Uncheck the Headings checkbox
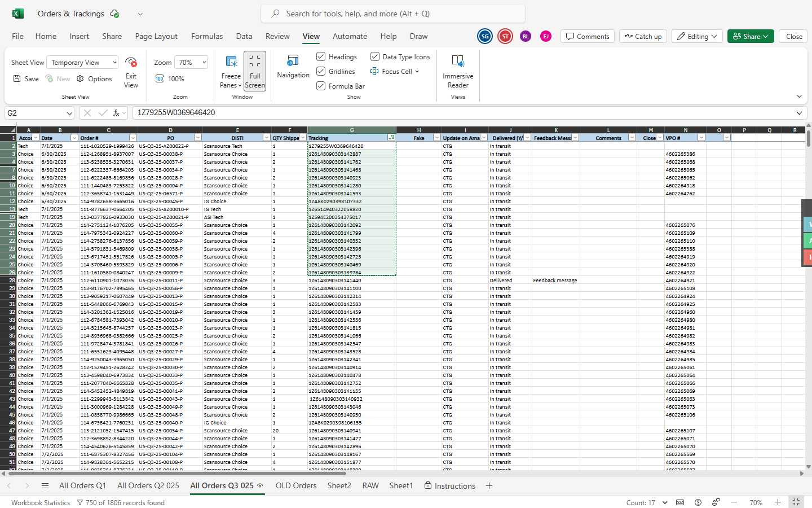The image size is (812, 508). pos(321,56)
